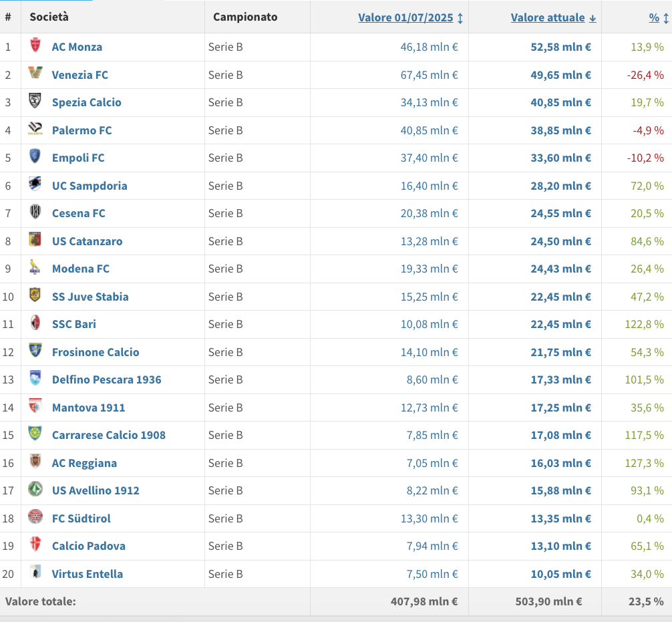Screen dimensions: 672x622
Task: Click the AC Monza club crest icon
Action: coord(35,46)
